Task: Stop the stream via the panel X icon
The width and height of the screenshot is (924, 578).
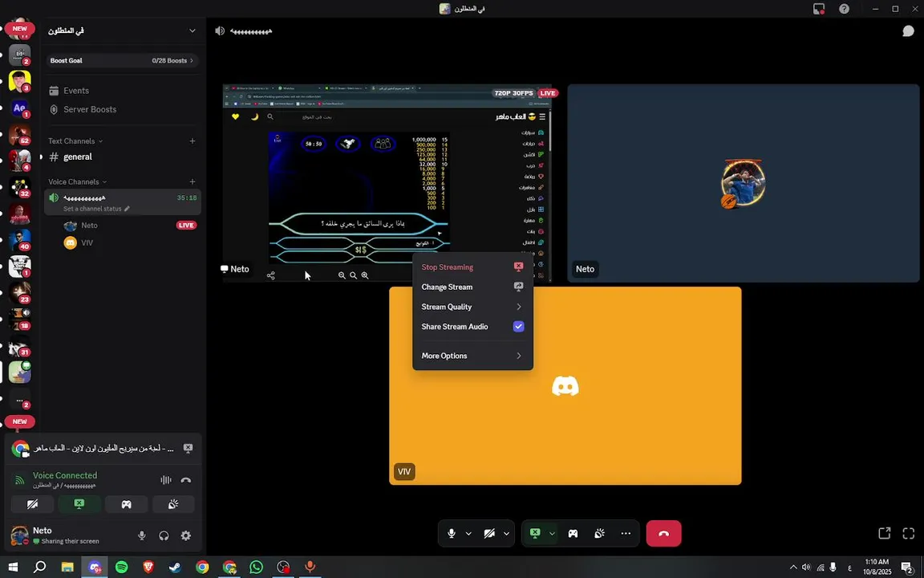Action: click(x=188, y=448)
